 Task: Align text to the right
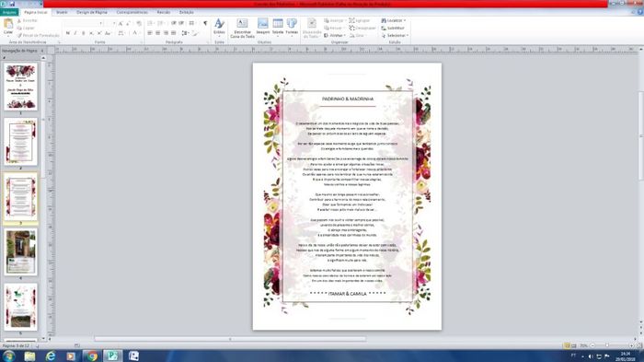tap(166, 33)
